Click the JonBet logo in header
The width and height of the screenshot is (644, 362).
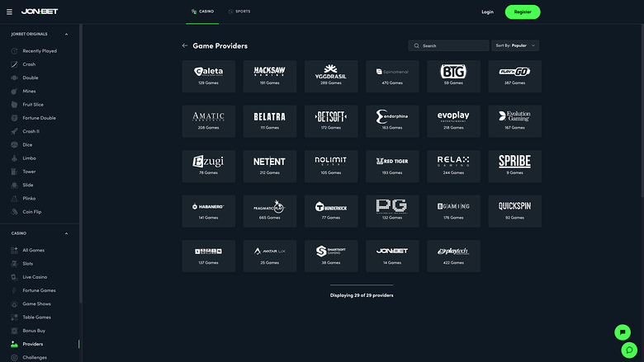pos(40,12)
